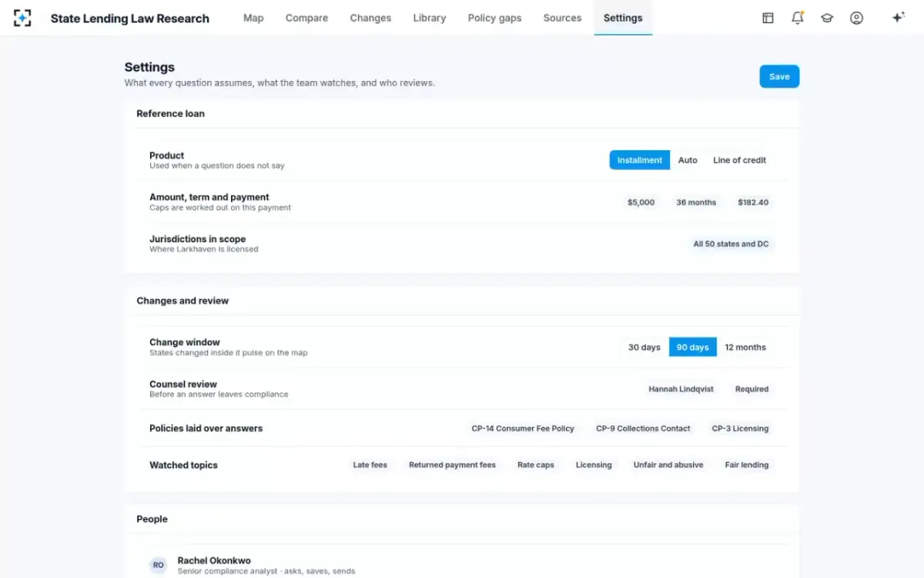924x578 pixels.
Task: Select Line of credit product
Action: pos(739,160)
